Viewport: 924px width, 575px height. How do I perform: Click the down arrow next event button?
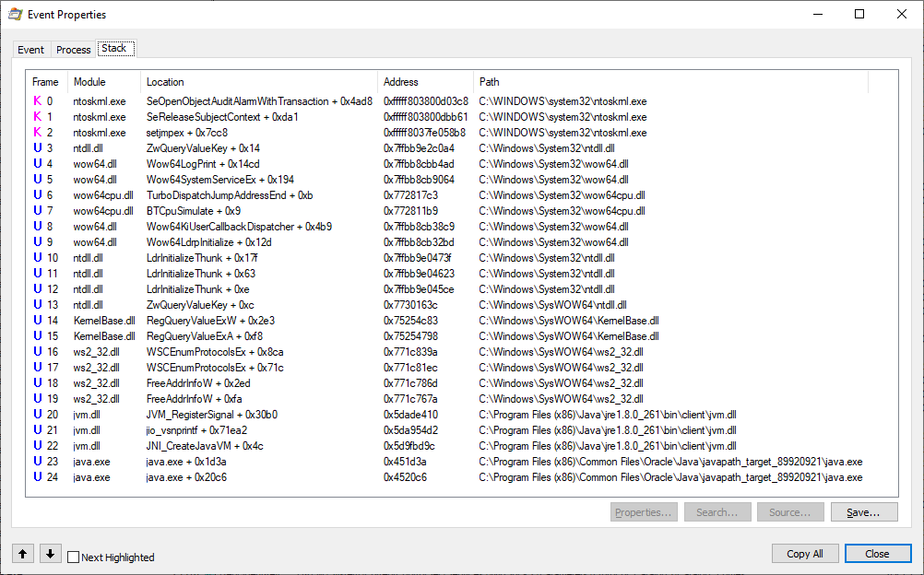(51, 554)
